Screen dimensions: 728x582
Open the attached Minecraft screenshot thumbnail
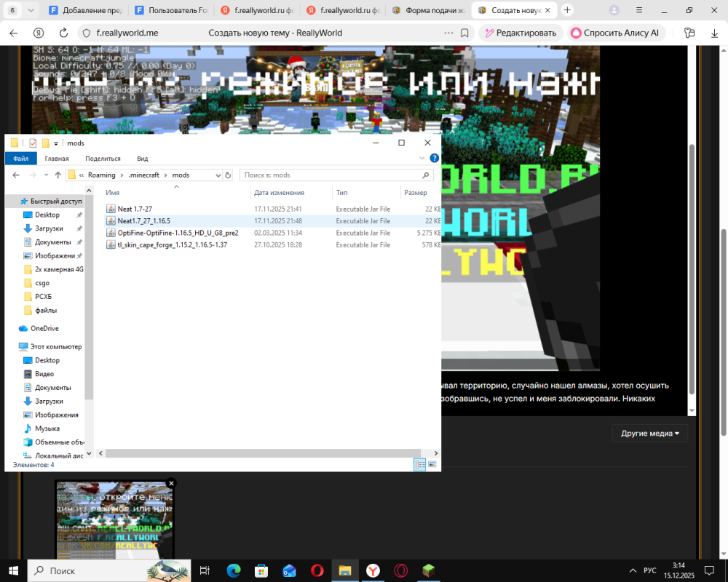[x=114, y=520]
